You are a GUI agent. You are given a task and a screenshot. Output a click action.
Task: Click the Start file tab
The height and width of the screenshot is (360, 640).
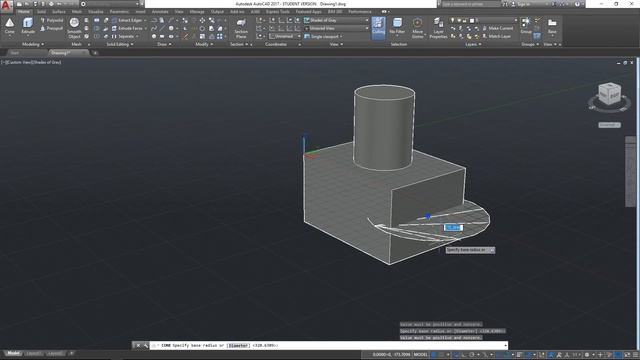15,53
